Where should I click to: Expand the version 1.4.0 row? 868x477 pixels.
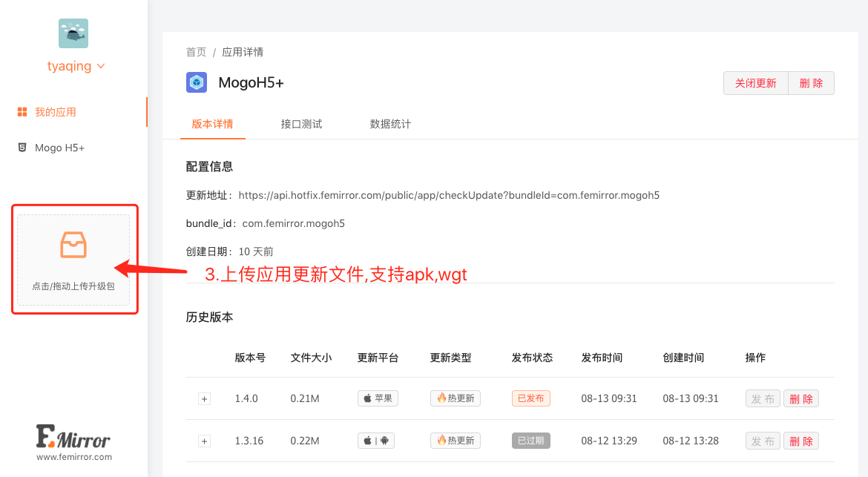point(205,399)
